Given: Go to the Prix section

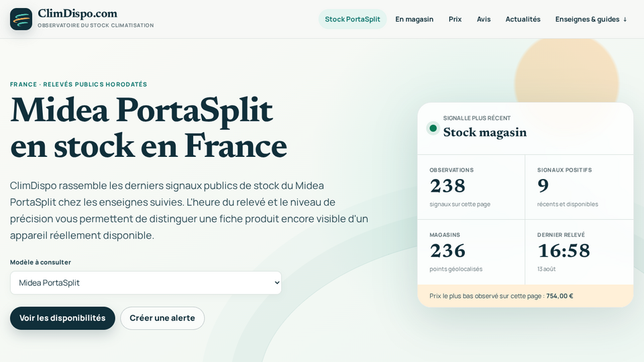Looking at the screenshot, I should (x=455, y=19).
